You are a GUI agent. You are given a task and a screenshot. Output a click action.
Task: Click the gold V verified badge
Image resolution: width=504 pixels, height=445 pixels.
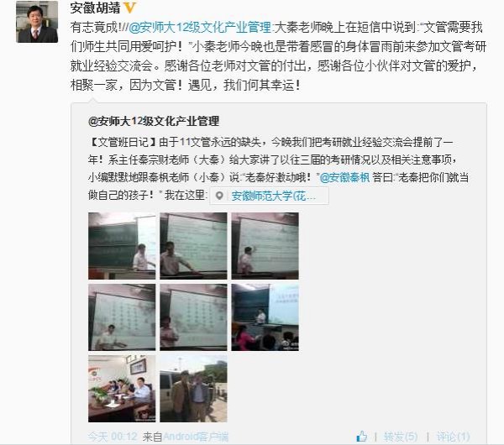[130, 8]
